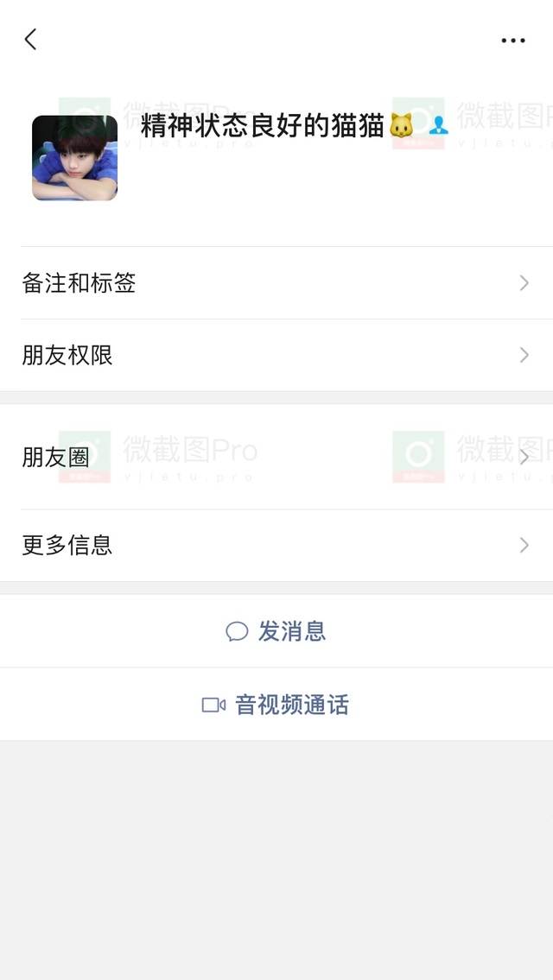
Task: Open the 备注和标签 menu entry
Action: pyautogui.click(x=276, y=283)
